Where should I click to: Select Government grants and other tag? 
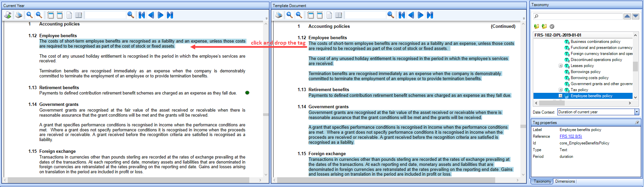click(601, 84)
